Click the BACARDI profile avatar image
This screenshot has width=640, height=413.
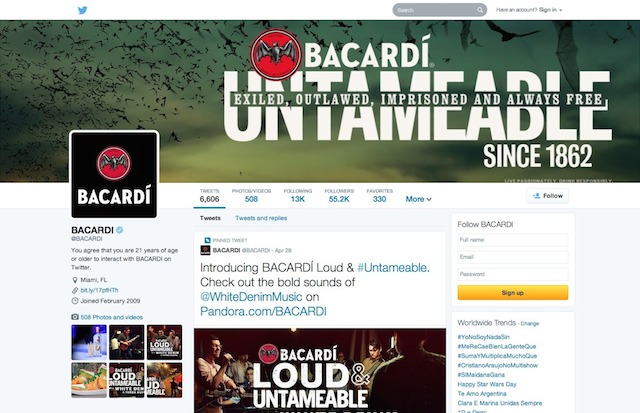pyautogui.click(x=114, y=175)
